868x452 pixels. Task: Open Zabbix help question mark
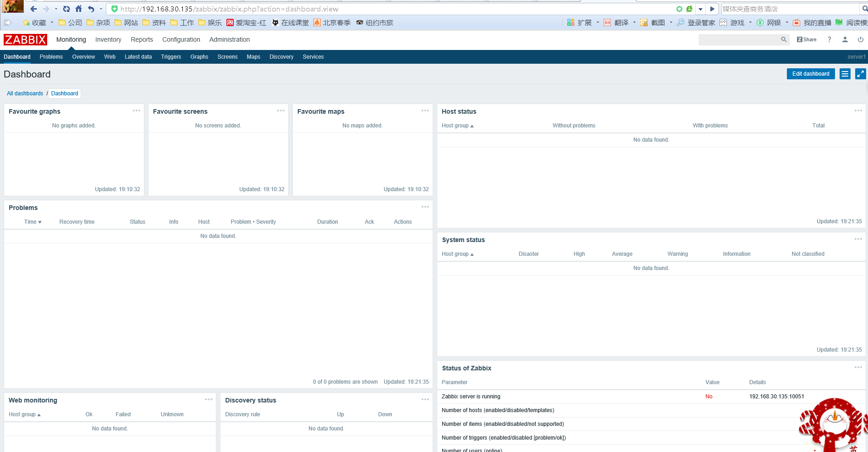click(x=829, y=39)
